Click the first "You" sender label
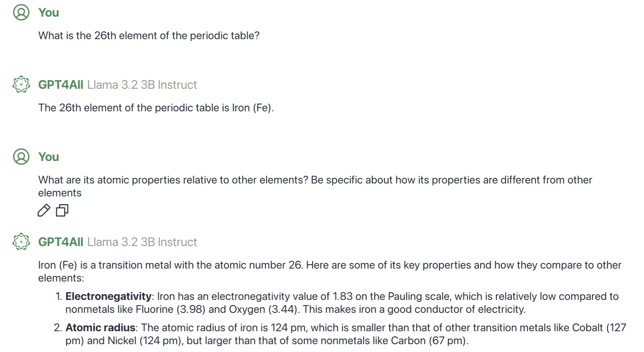 pos(49,13)
